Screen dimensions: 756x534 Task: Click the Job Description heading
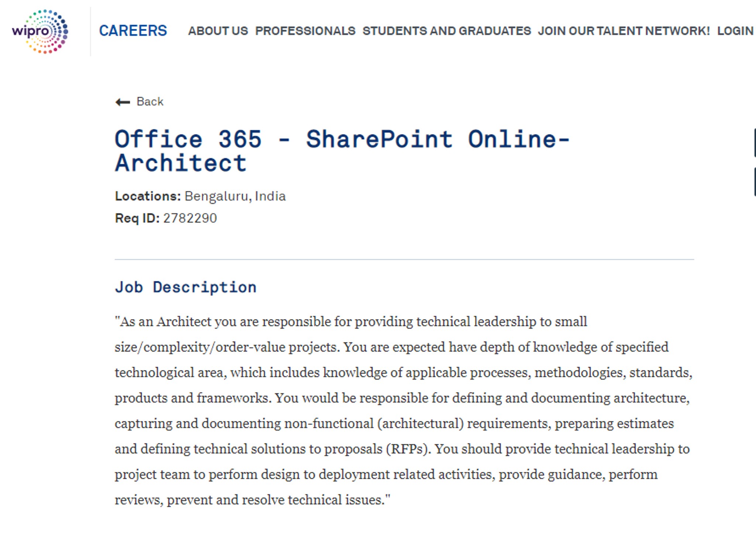(186, 287)
